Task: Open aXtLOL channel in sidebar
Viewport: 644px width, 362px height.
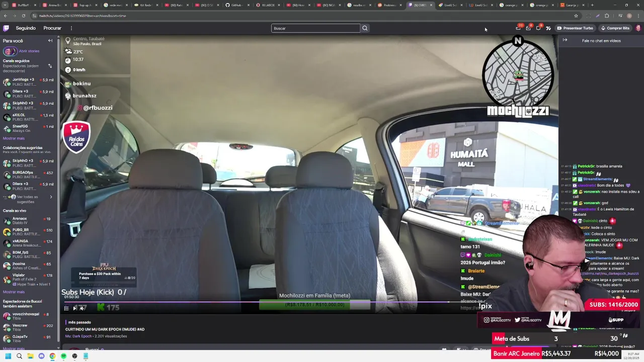Action: coord(28,117)
